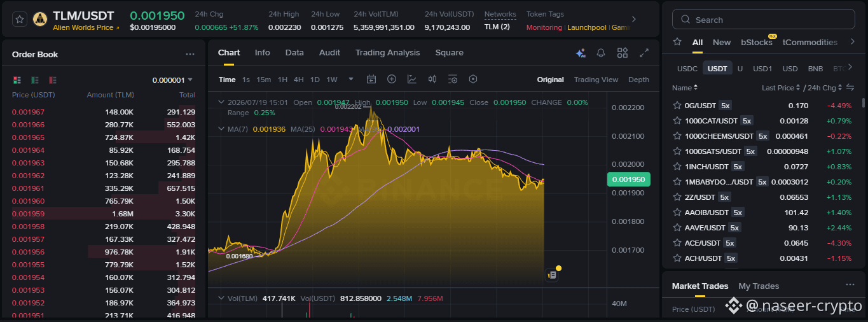The width and height of the screenshot is (868, 322).
Task: Select the 15m interval
Action: [263, 80]
